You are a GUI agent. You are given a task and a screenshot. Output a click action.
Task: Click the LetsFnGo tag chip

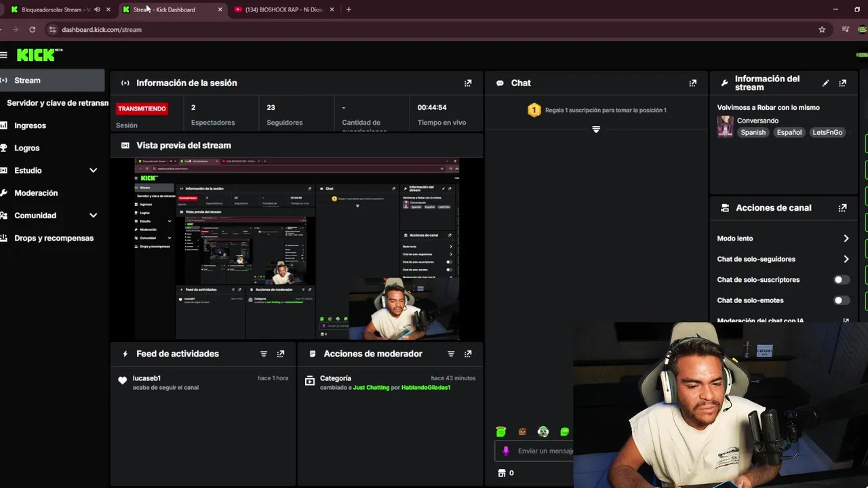click(x=827, y=132)
